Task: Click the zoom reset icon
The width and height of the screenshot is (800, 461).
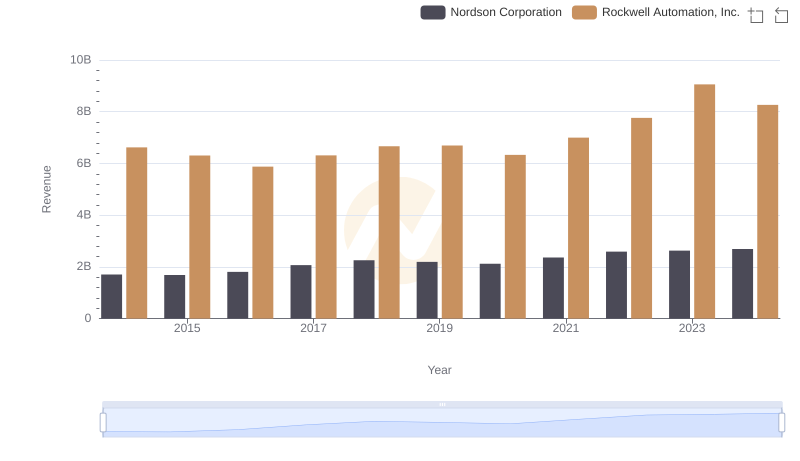Action: 781,15
